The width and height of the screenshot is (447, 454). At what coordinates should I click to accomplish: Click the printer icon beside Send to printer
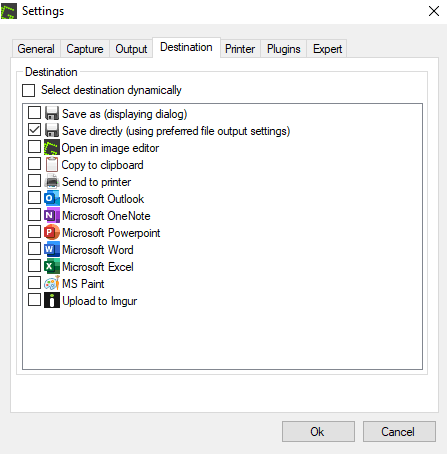point(52,181)
